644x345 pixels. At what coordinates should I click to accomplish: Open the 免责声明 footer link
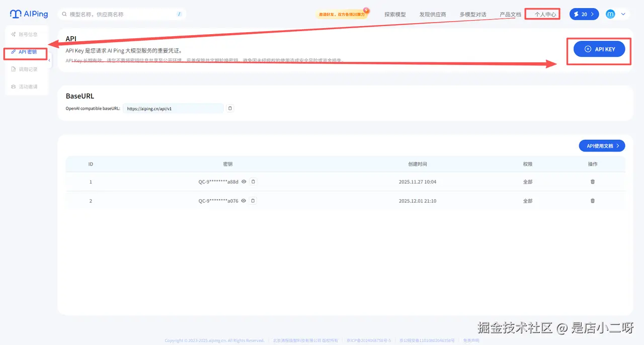(471, 340)
